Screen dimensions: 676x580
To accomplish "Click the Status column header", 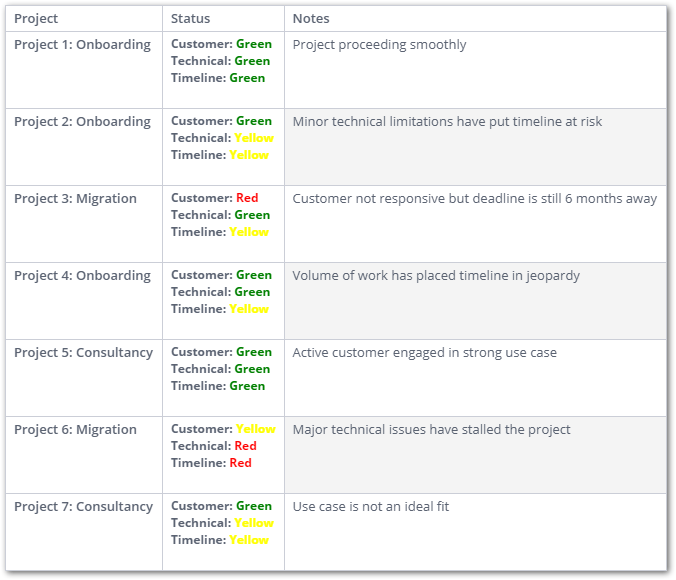I will 190,18.
